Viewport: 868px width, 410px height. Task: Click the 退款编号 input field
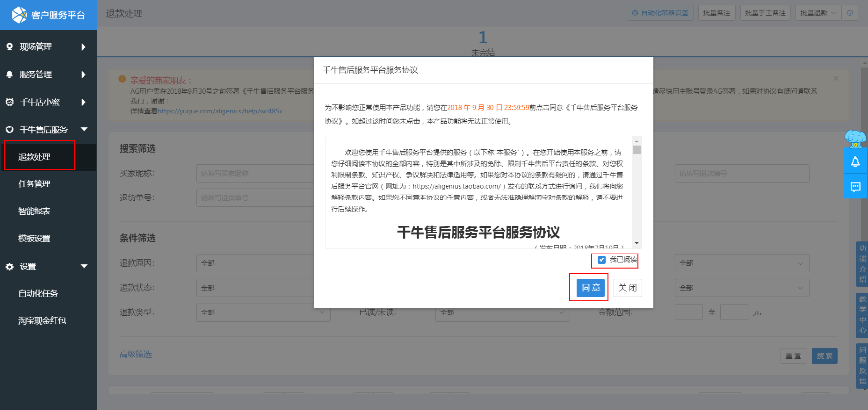[x=742, y=173]
